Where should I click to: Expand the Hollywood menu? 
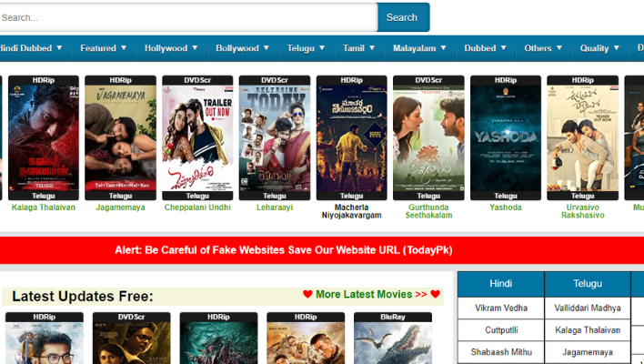(x=171, y=48)
